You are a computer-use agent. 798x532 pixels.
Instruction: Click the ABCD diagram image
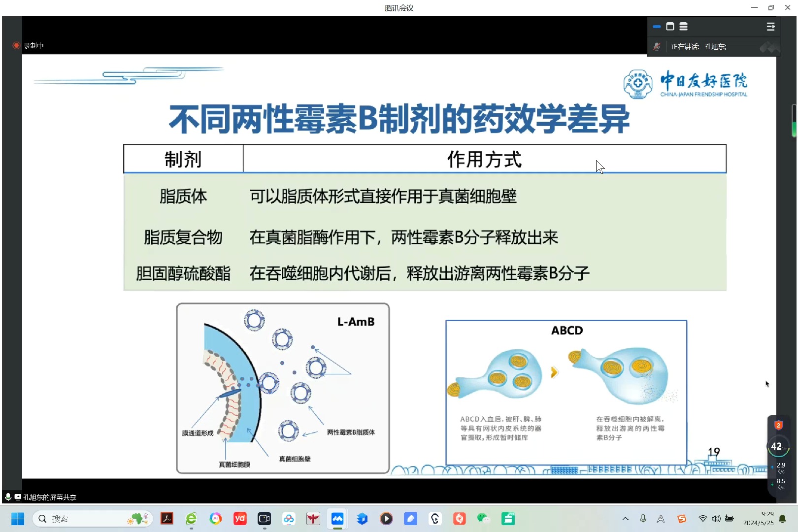click(566, 393)
